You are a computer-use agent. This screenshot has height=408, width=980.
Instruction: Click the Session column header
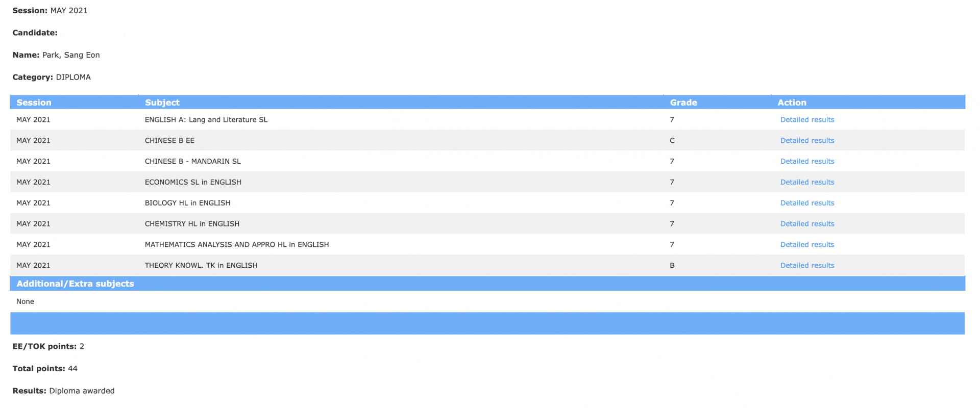point(34,103)
